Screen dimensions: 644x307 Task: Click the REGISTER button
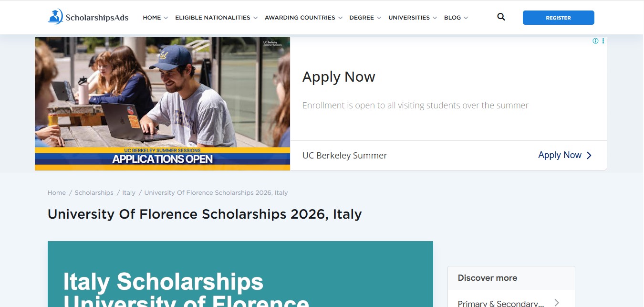pyautogui.click(x=558, y=17)
